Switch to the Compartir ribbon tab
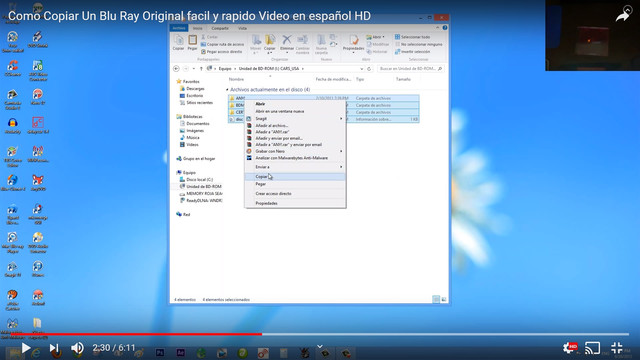Viewport: 640px width, 360px height. click(220, 28)
